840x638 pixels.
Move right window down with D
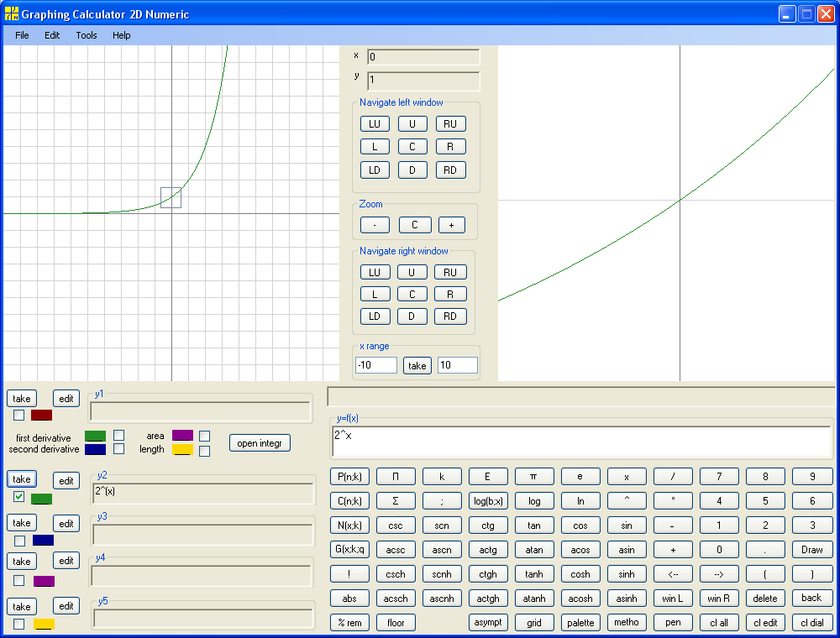412,316
